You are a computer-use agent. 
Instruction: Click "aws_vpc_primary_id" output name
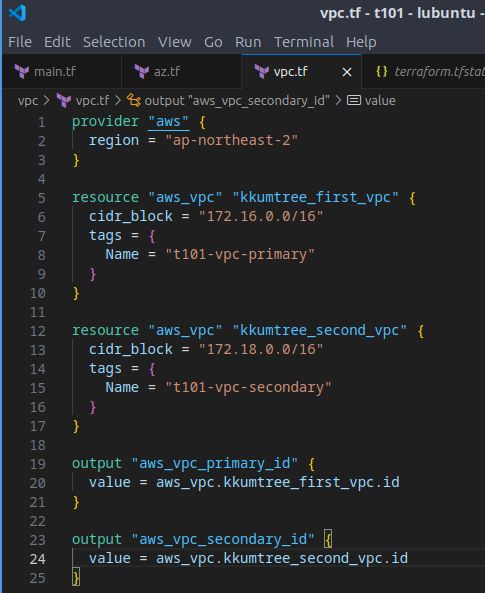click(215, 464)
